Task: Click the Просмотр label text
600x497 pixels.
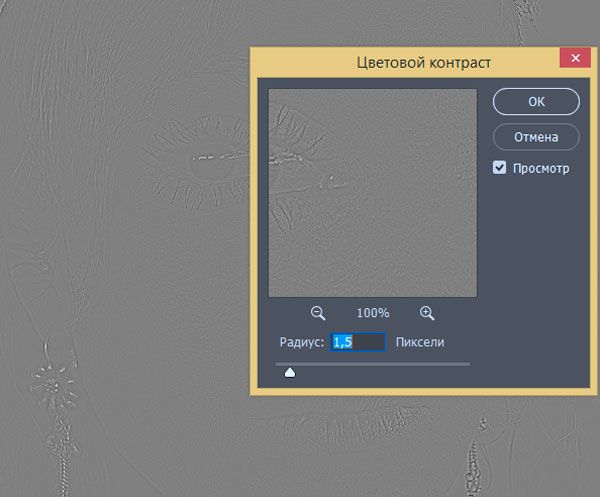Action: click(541, 168)
